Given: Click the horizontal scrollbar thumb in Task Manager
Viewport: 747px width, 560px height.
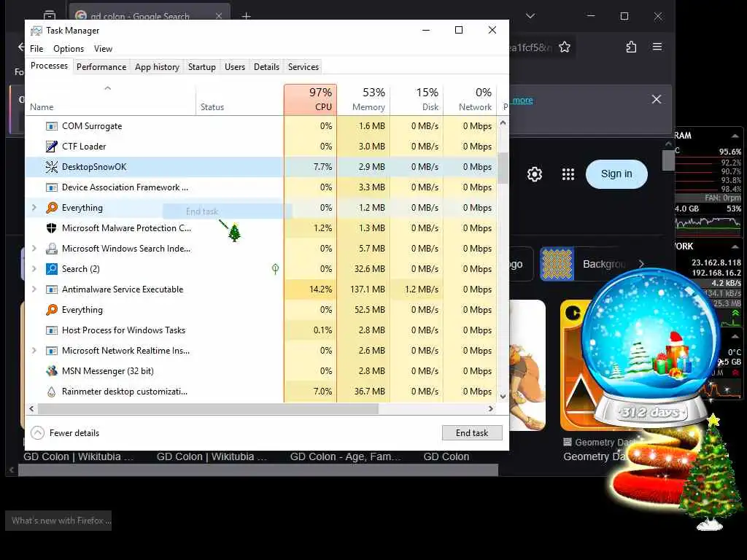Looking at the screenshot, I should point(208,408).
